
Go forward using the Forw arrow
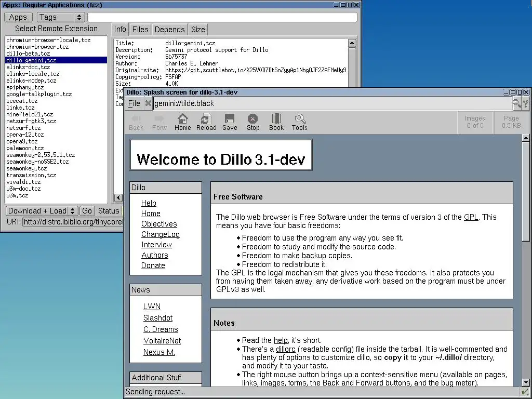coord(159,122)
